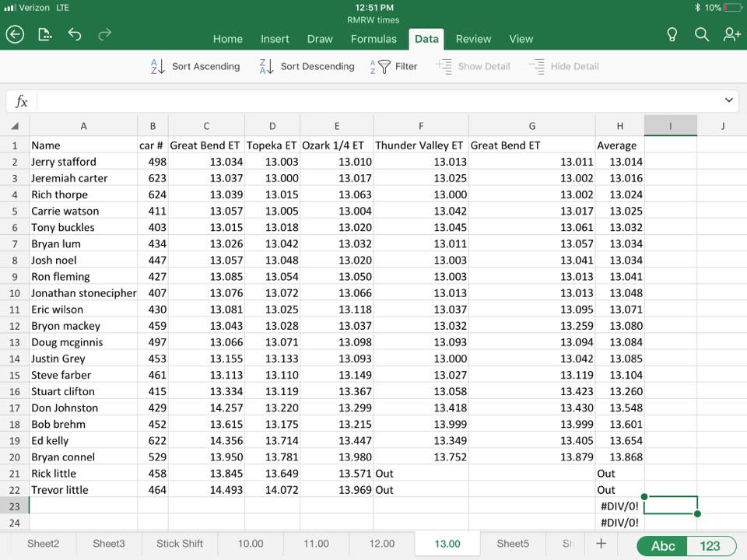This screenshot has width=747, height=560.
Task: Tap the back arrow icon
Action: pyautogui.click(x=15, y=34)
